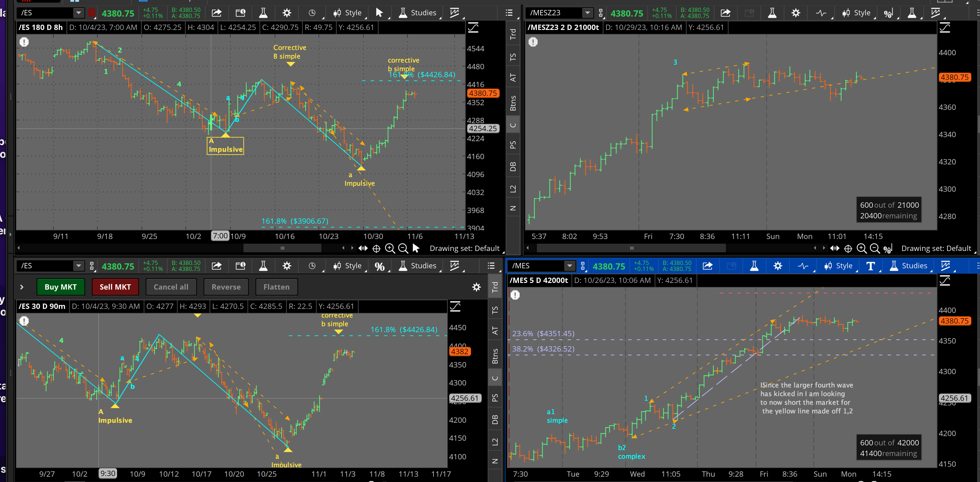Open Studies menu on /ES 180 D chart

pos(418,13)
